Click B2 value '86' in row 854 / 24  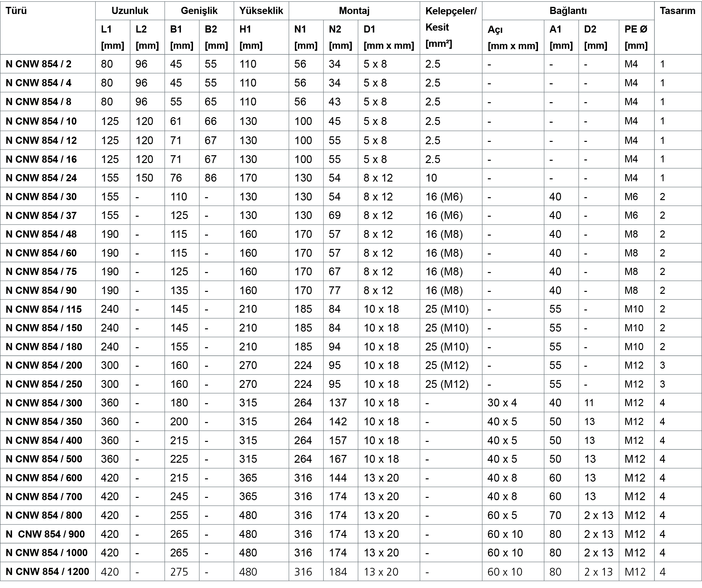[211, 178]
